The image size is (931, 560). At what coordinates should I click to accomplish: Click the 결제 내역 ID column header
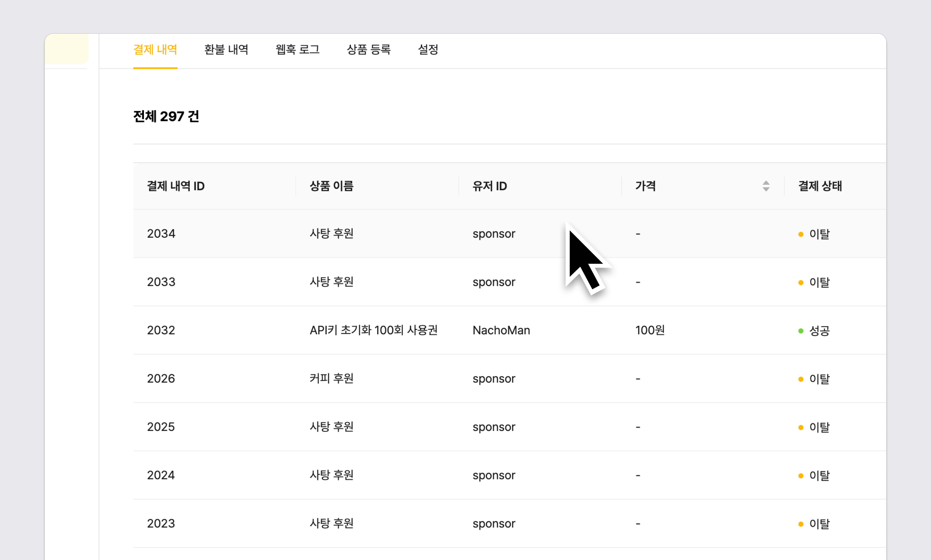click(176, 186)
